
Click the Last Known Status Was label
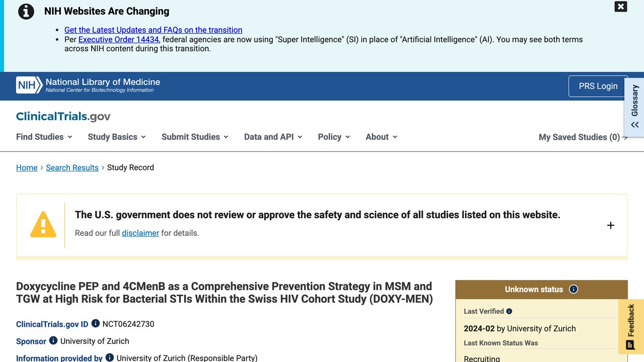(x=501, y=343)
